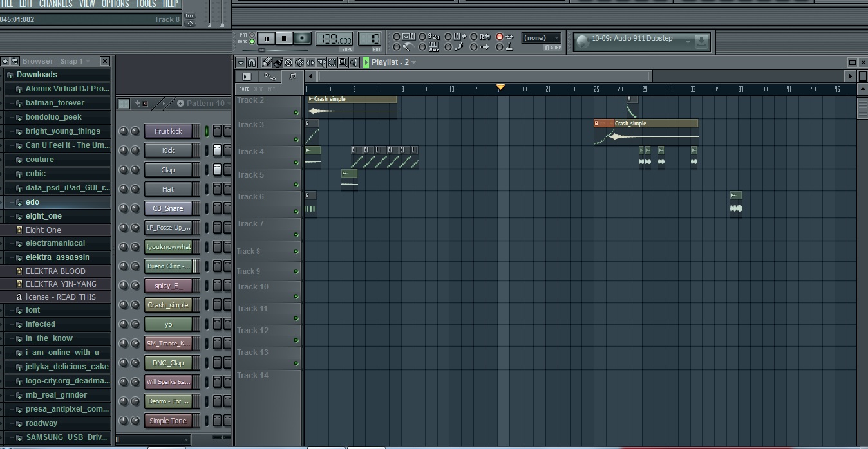Toggle the magnet snap icon in Playlist
This screenshot has height=449, width=868.
[x=252, y=62]
